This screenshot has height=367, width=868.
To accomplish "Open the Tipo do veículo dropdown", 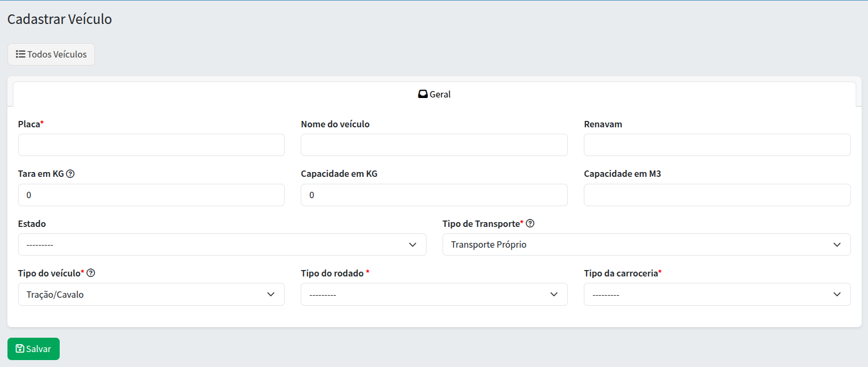I will point(151,295).
